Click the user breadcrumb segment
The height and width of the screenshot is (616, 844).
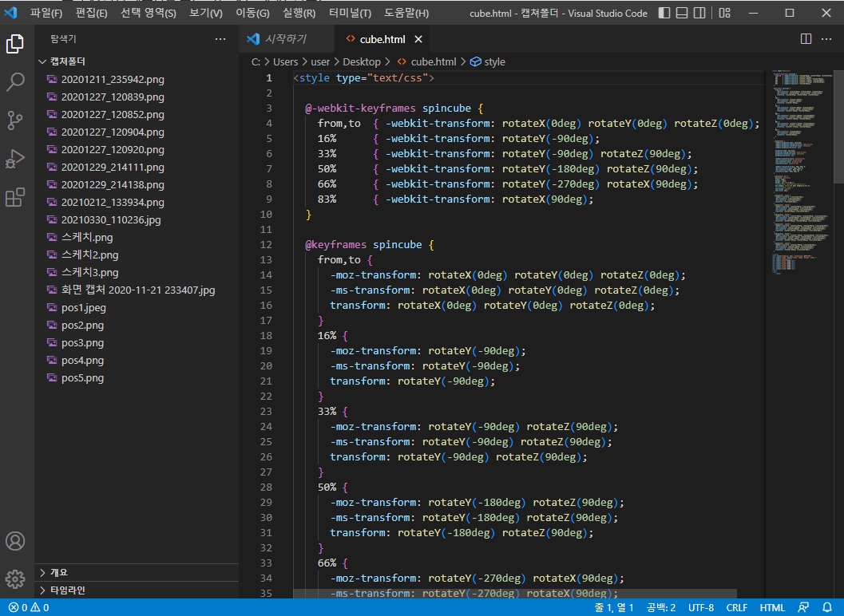click(x=320, y=62)
